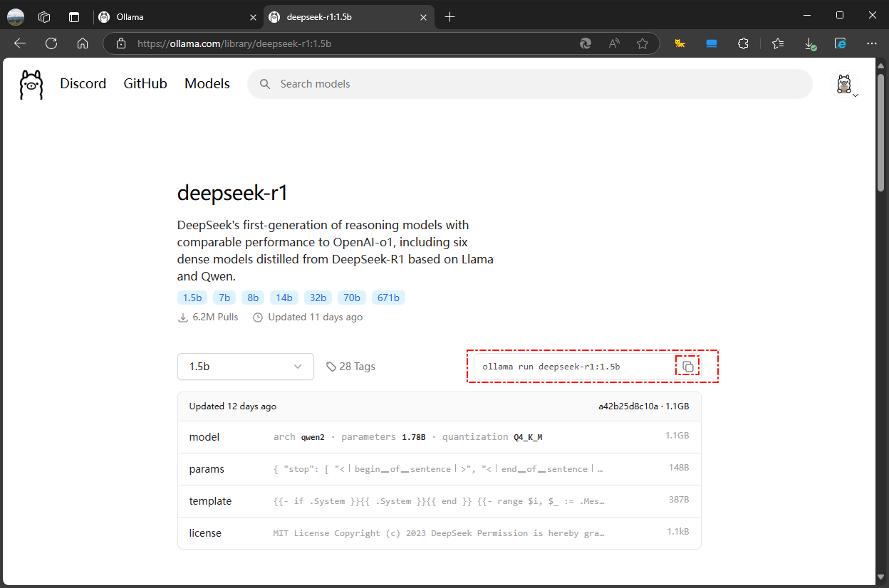Click the search magnifier icon
The height and width of the screenshot is (588, 889).
click(x=265, y=84)
